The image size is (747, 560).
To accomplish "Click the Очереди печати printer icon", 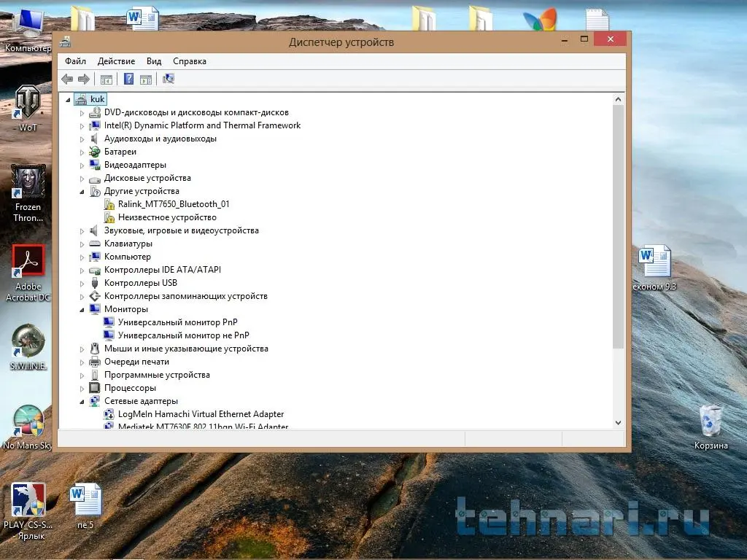I will click(95, 362).
